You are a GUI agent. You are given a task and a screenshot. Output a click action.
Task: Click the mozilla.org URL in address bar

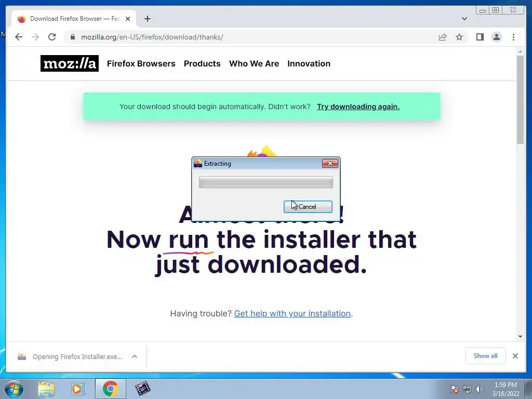click(152, 37)
